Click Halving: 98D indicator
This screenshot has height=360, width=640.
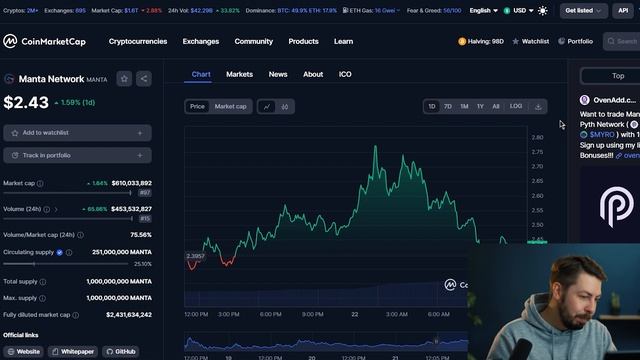481,41
